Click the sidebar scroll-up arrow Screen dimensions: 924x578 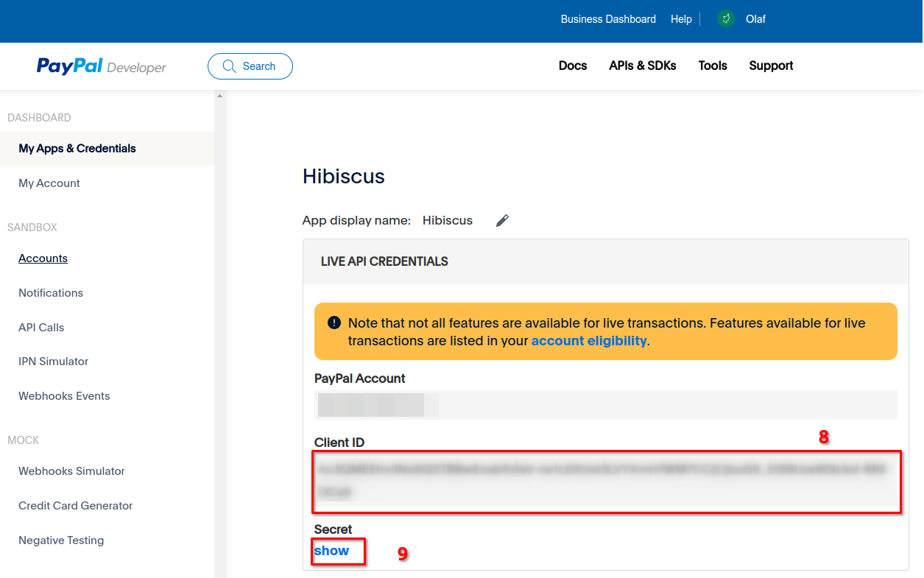tap(219, 96)
